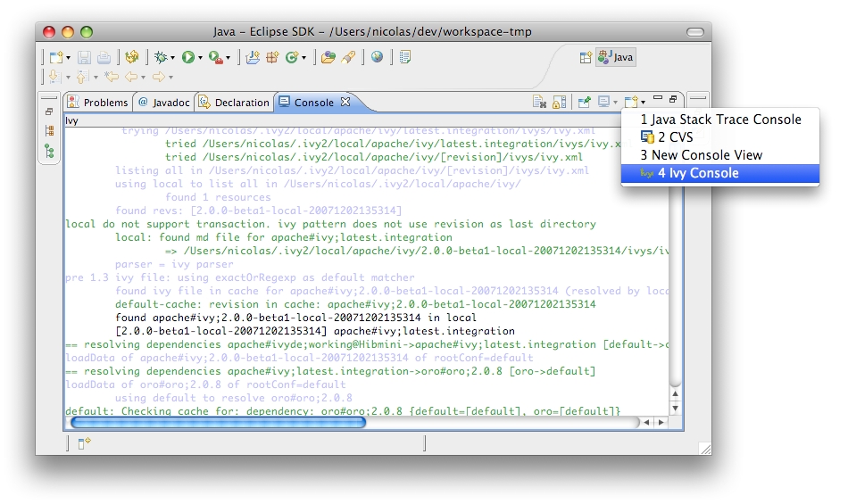Click the Clear Console icon

539,103
